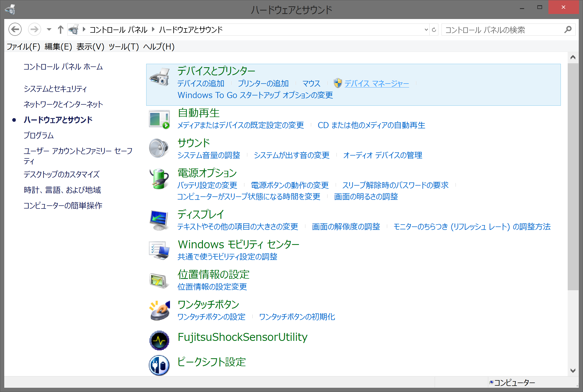Expand the address bar history dropdown

426,30
